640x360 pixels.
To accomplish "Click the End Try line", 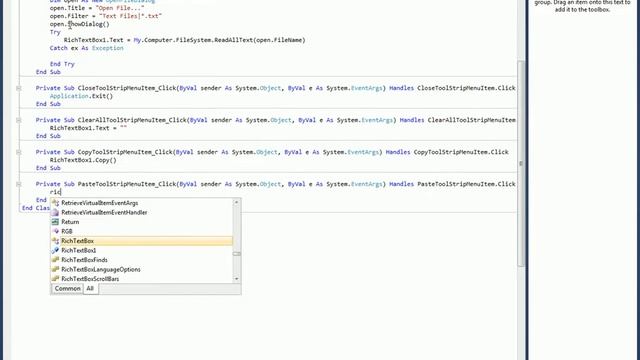I will click(x=62, y=64).
